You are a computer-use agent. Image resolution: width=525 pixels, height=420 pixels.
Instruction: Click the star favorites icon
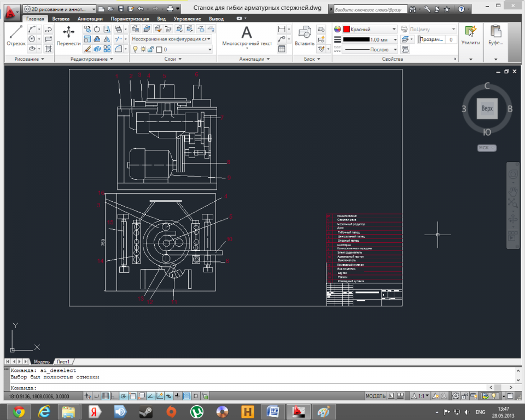(x=447, y=9)
